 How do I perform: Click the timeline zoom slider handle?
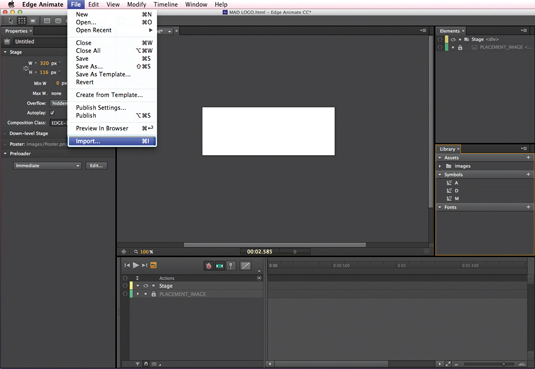(503, 364)
